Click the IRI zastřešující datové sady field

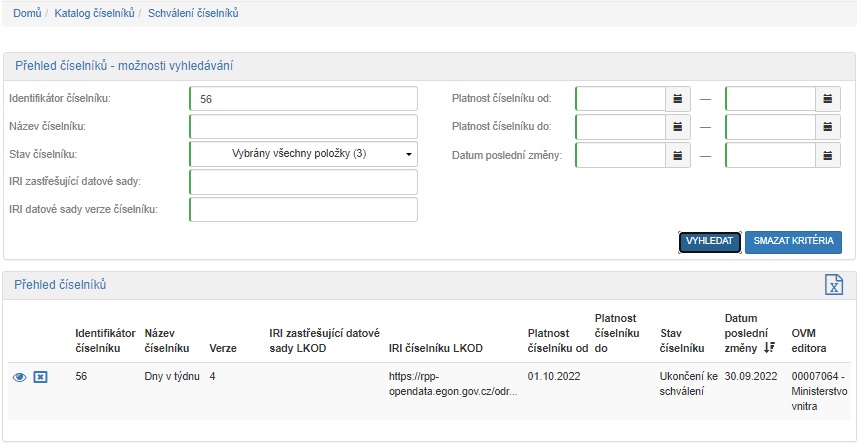pos(303,182)
